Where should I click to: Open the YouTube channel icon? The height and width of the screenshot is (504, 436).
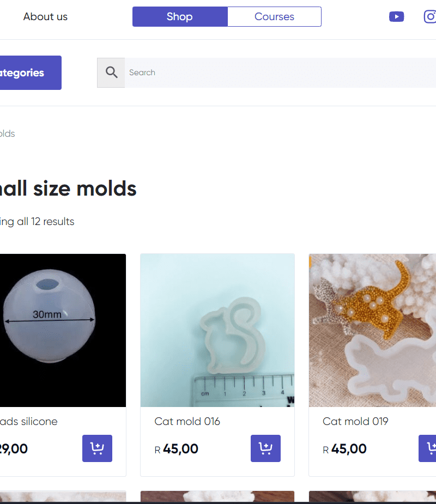coord(396,17)
